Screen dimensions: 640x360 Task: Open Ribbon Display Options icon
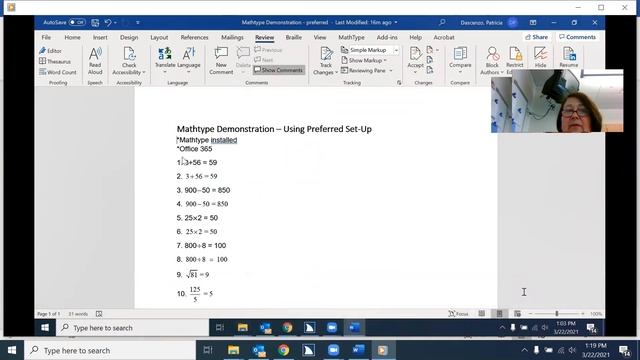tap(533, 22)
